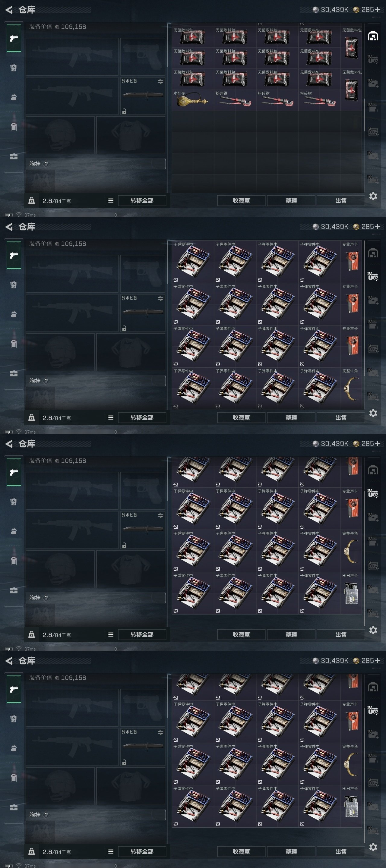Toggle 战术匕首 swap arrows on 水烟壶 screen
This screenshot has height=868, width=386.
[x=160, y=82]
